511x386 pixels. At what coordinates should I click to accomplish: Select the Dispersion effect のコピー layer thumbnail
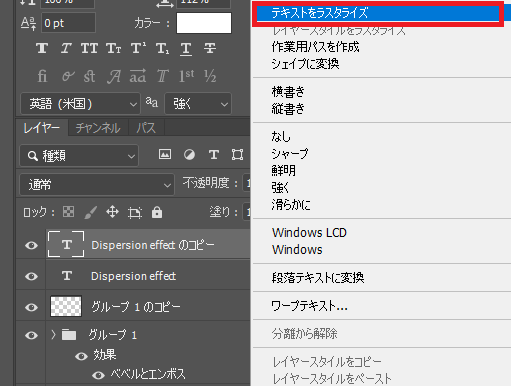[x=66, y=244]
